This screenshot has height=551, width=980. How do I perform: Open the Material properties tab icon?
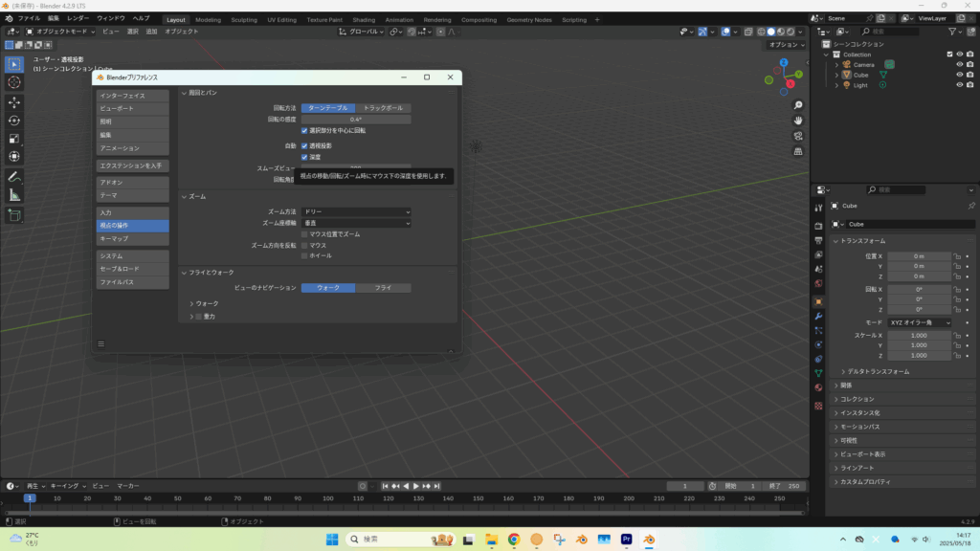point(819,387)
